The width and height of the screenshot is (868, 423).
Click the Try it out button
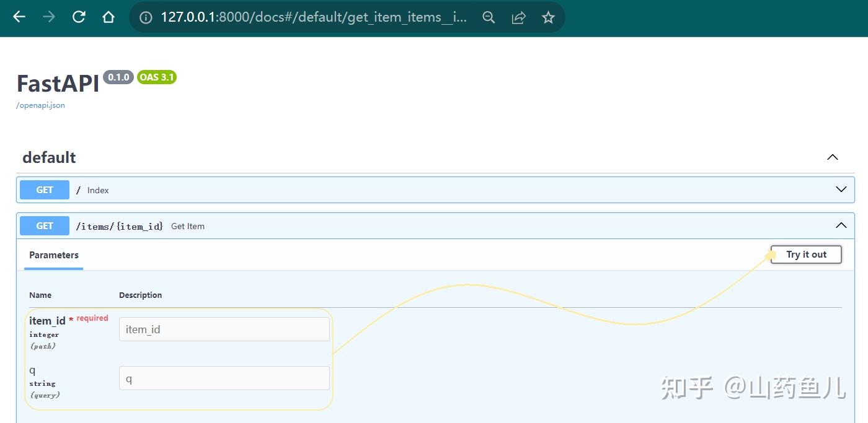pos(806,255)
